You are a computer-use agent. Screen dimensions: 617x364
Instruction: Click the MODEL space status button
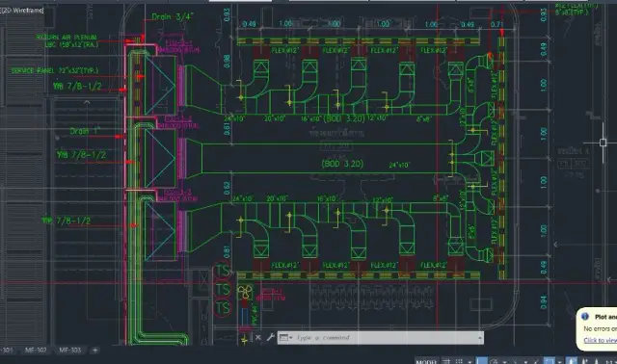pos(426,361)
